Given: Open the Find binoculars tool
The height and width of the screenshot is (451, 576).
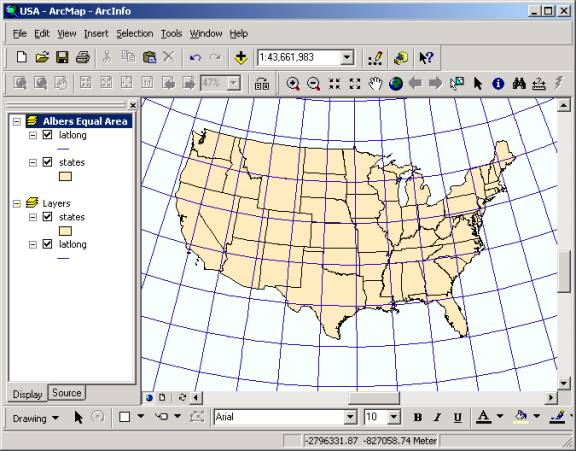Looking at the screenshot, I should coord(519,84).
